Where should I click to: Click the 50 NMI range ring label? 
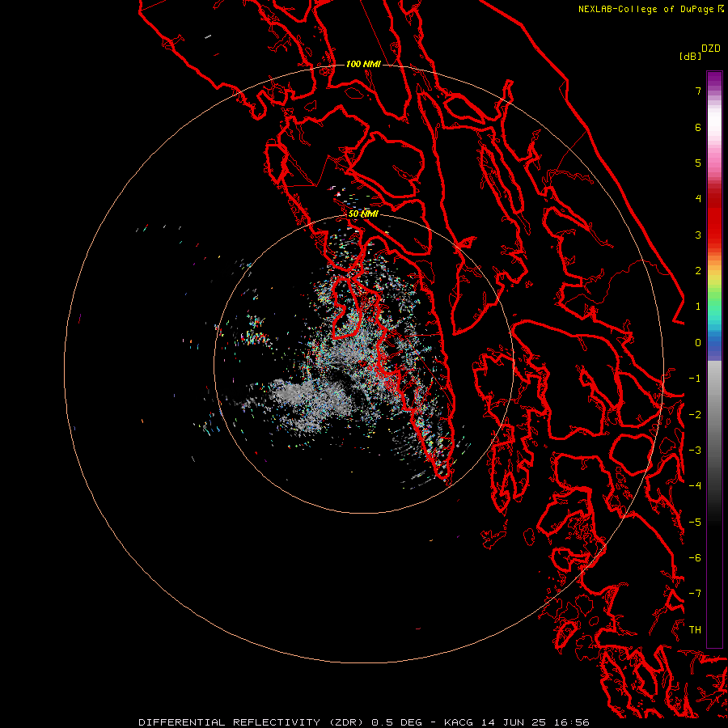363,214
